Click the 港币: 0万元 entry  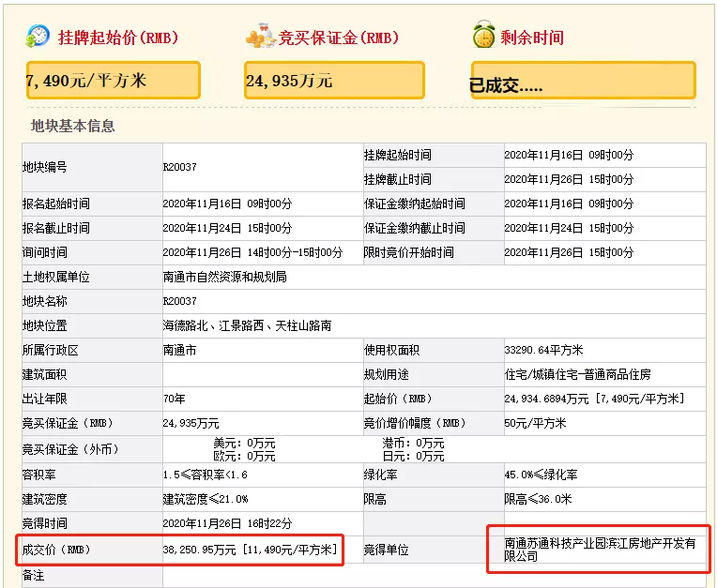tap(413, 444)
